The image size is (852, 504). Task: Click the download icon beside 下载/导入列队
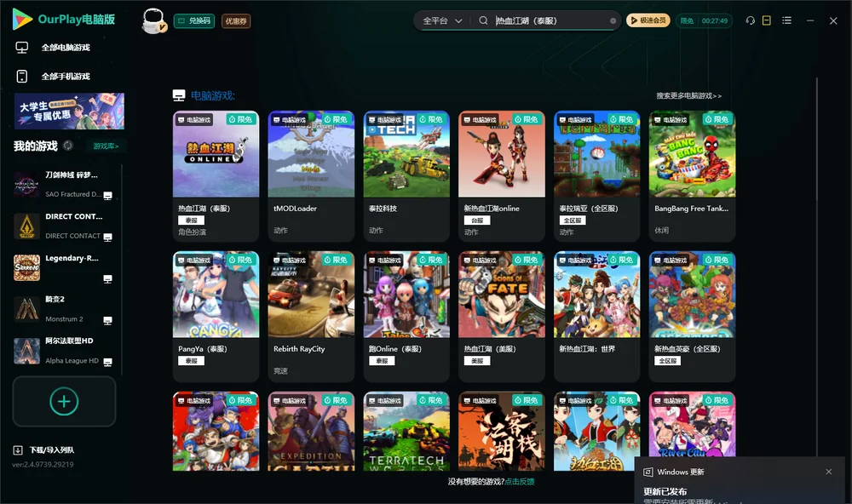click(x=18, y=450)
